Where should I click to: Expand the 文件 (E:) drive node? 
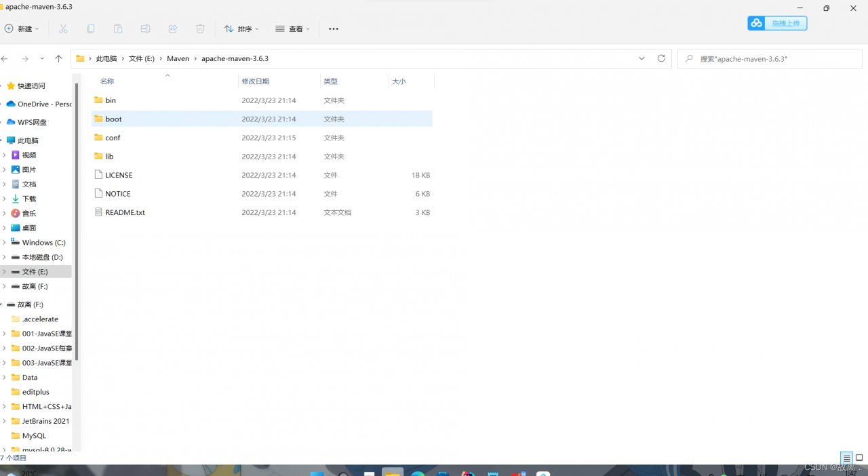tap(4, 271)
